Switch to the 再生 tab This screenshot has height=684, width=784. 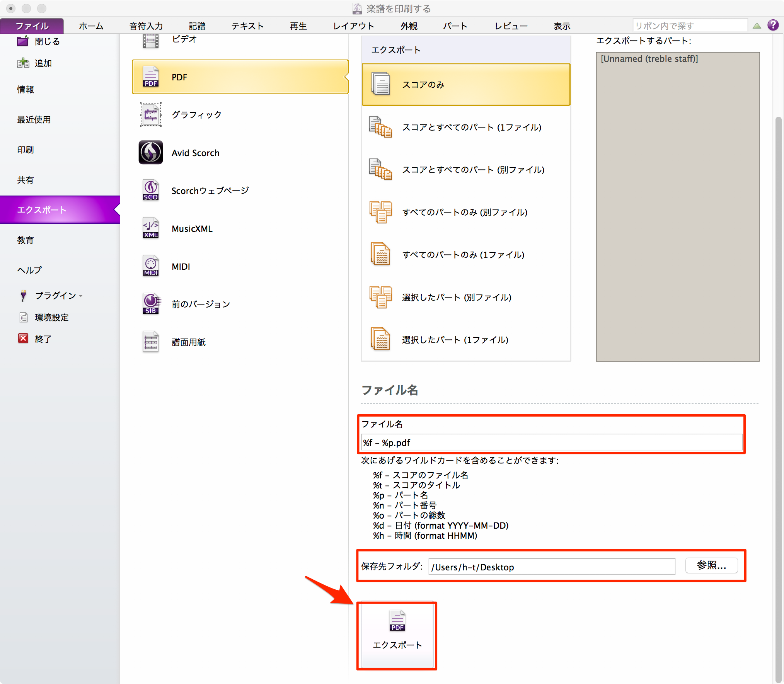coord(298,26)
